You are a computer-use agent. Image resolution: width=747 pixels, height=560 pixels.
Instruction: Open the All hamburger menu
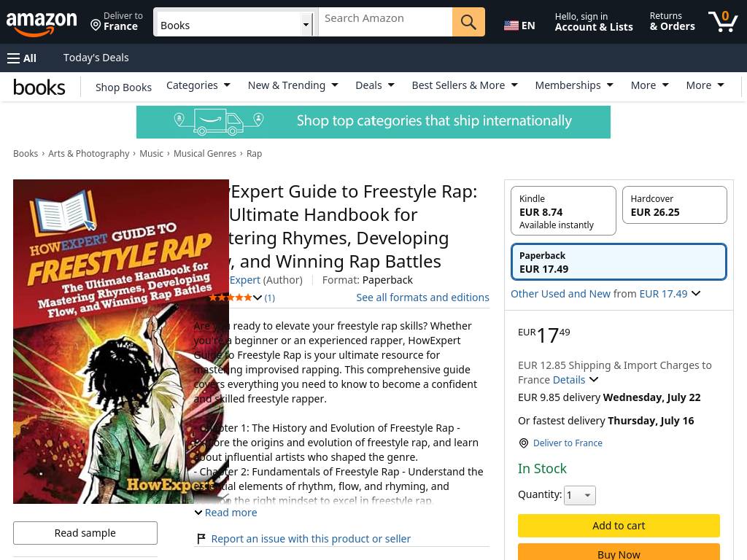coord(22,58)
